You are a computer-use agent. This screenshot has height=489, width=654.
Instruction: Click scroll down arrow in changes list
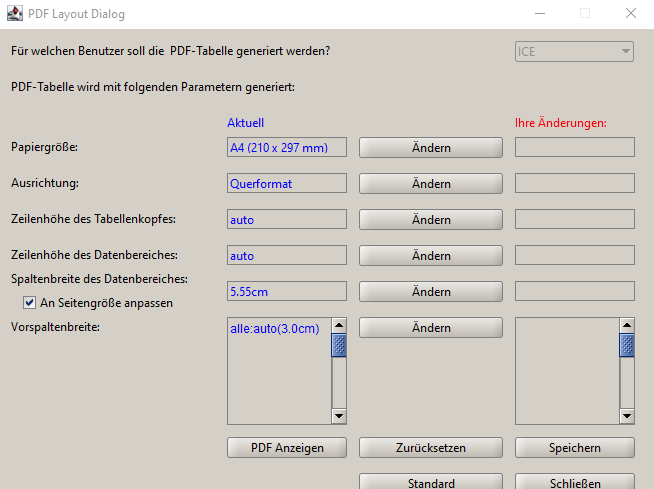pyautogui.click(x=626, y=416)
